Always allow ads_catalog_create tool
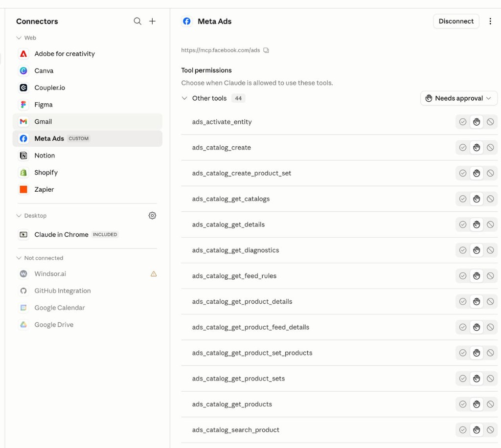501x448 pixels. pyautogui.click(x=463, y=148)
